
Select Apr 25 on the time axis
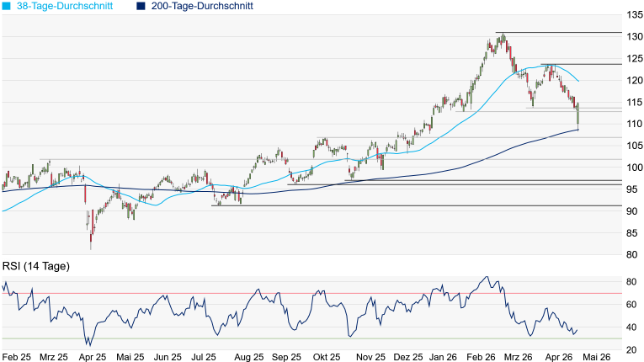[x=92, y=356]
